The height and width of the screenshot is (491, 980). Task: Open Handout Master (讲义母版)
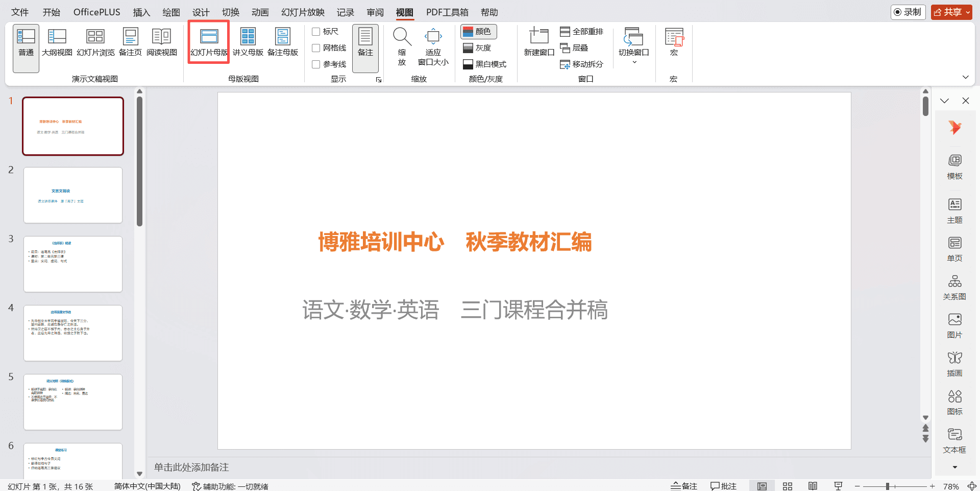point(248,43)
